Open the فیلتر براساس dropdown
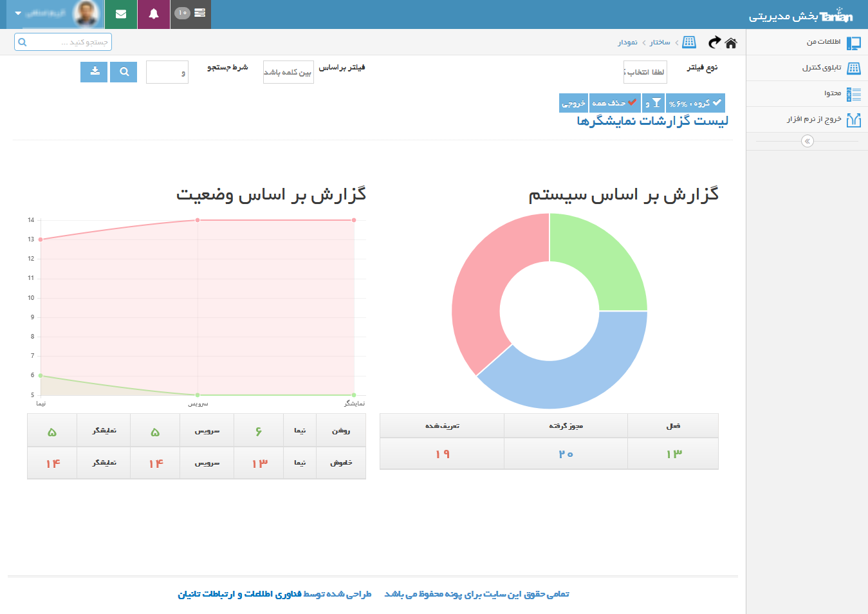 click(288, 72)
